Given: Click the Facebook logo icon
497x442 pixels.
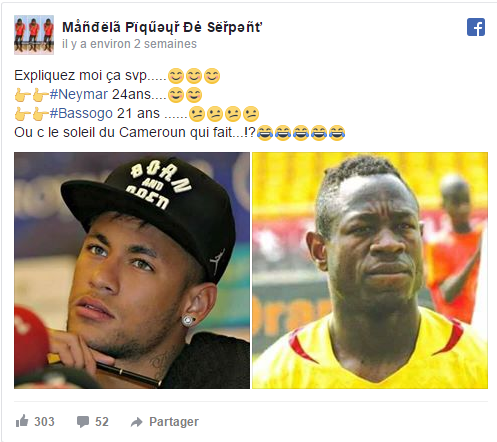Looking at the screenshot, I should point(476,27).
